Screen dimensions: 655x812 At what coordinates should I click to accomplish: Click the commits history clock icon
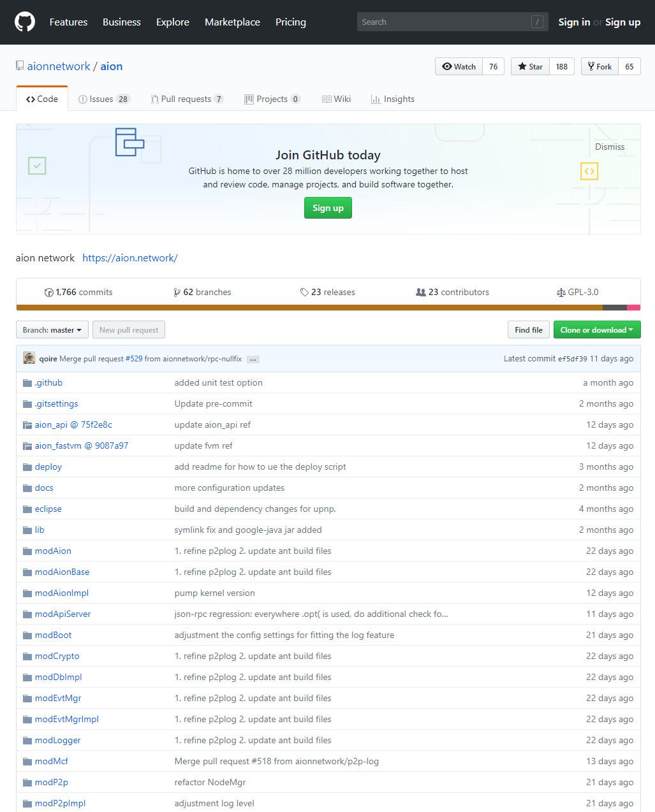pyautogui.click(x=48, y=293)
